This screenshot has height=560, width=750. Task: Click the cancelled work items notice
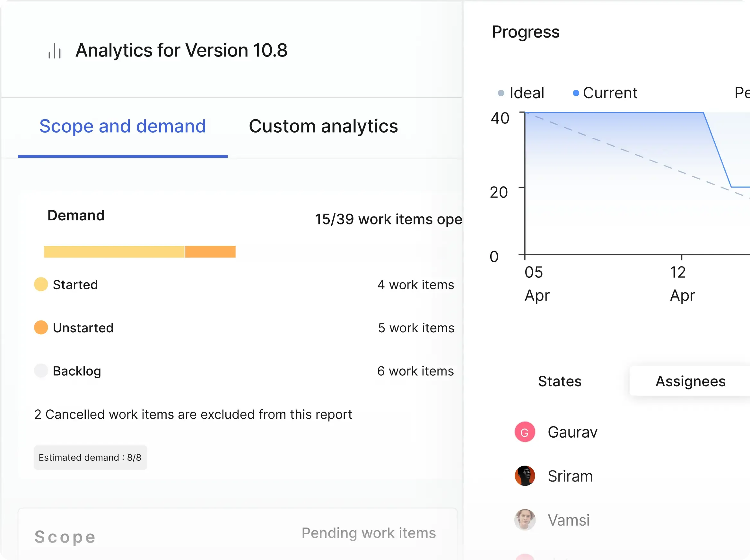(193, 414)
